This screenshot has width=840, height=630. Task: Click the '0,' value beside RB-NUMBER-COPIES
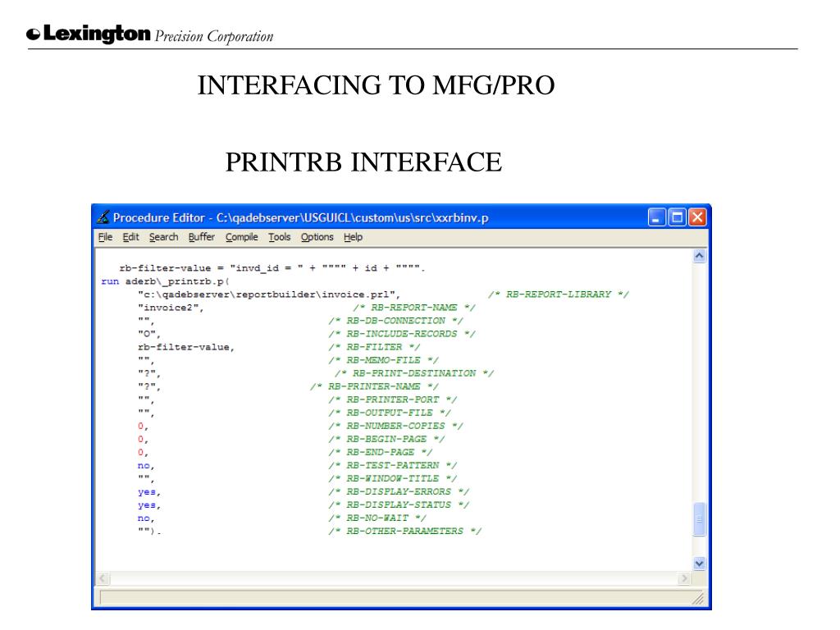(x=143, y=426)
